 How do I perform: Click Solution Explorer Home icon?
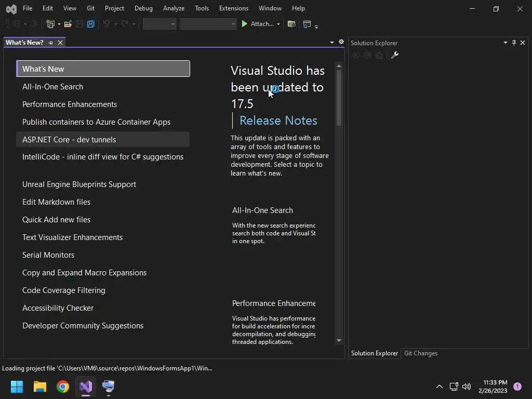[379, 55]
